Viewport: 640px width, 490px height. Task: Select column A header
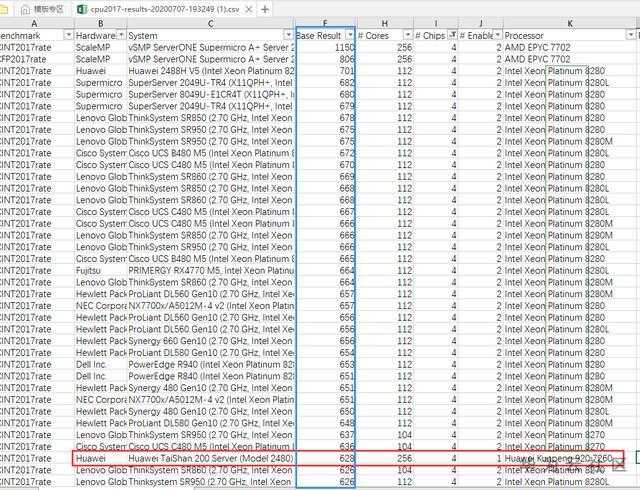point(34,24)
